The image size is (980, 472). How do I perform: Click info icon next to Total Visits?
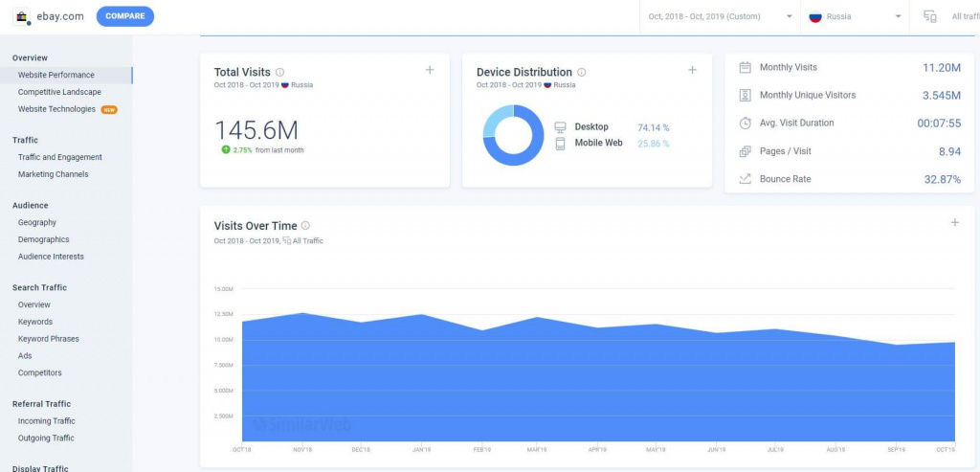pos(279,72)
